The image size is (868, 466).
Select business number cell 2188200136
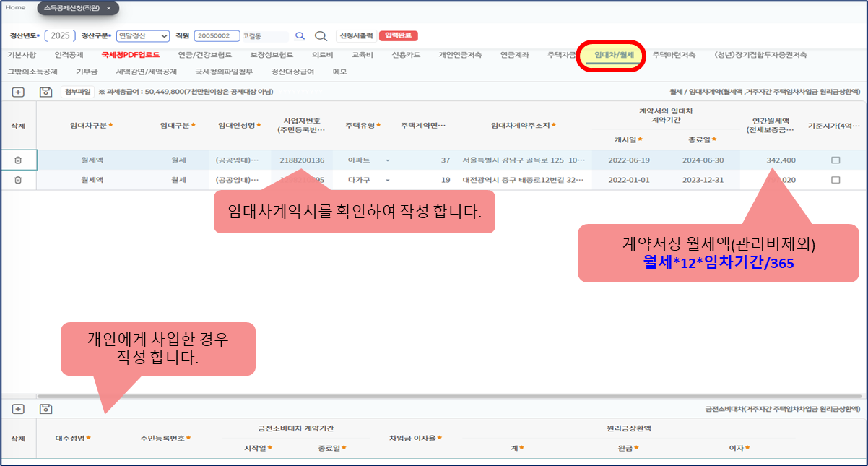tap(302, 160)
